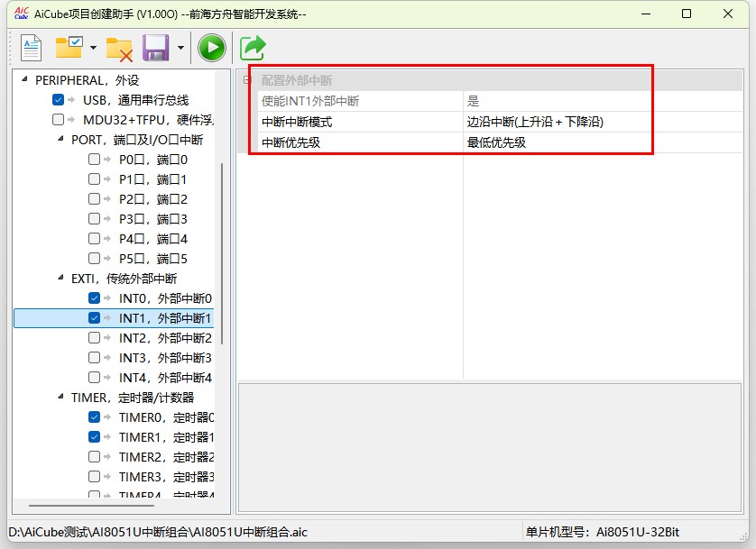
Task: Enable the TIMER3 checkbox
Action: 94,476
